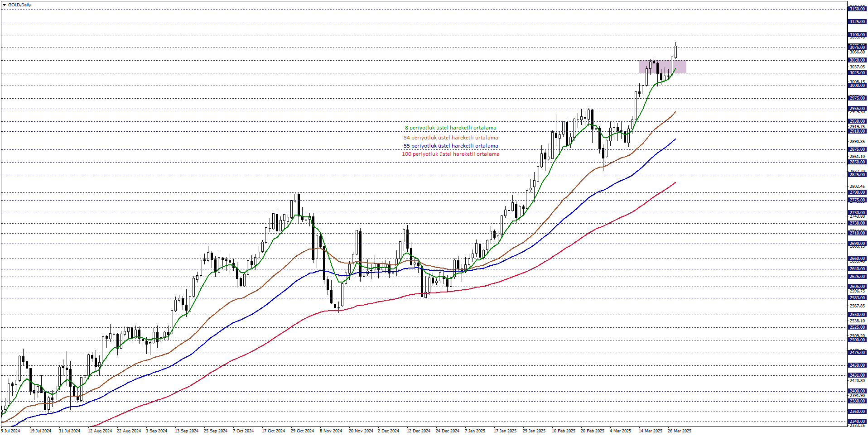Click the 2475.00 price level label

coord(857,353)
